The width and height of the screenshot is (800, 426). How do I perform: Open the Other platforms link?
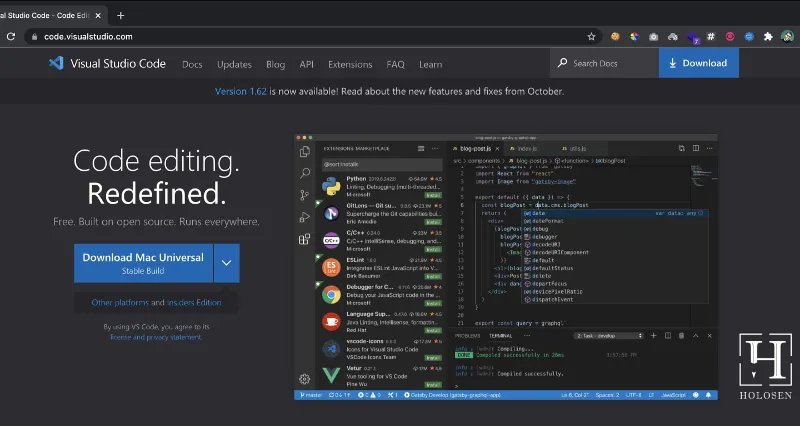[120, 303]
